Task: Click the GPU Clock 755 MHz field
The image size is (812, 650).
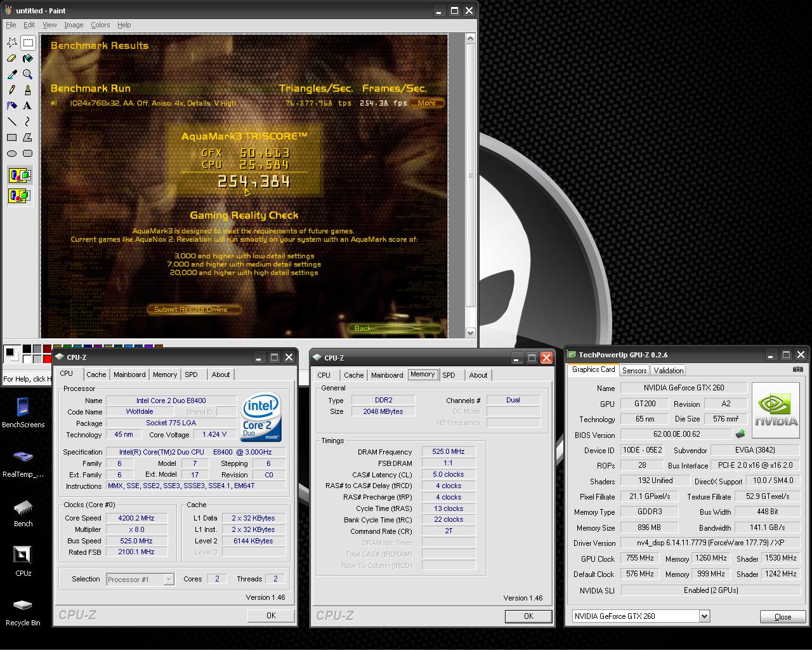Action: (640, 558)
